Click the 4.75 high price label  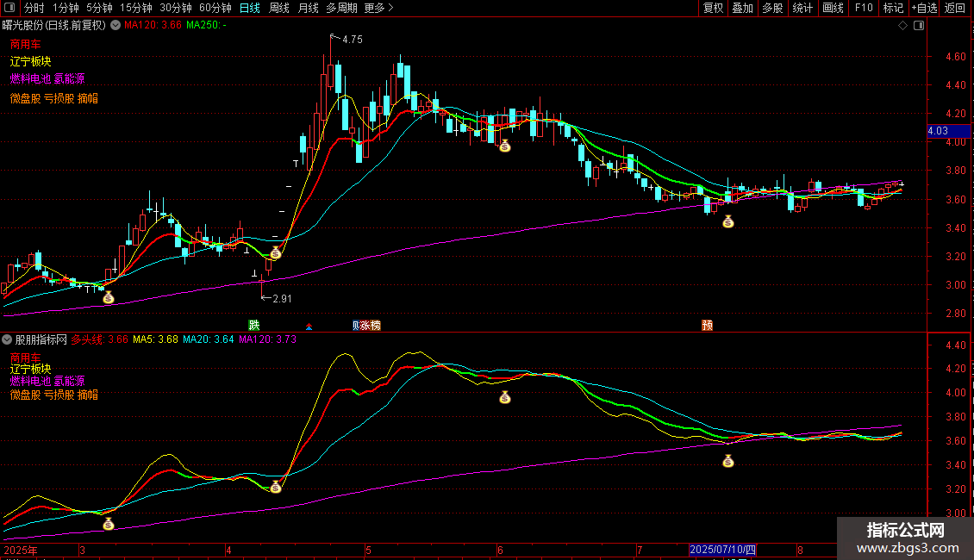[353, 39]
